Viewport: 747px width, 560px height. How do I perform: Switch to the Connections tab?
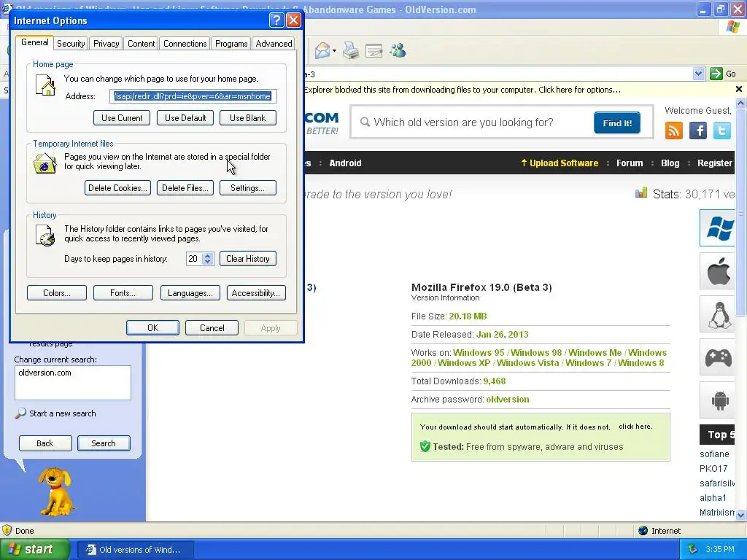pyautogui.click(x=185, y=43)
